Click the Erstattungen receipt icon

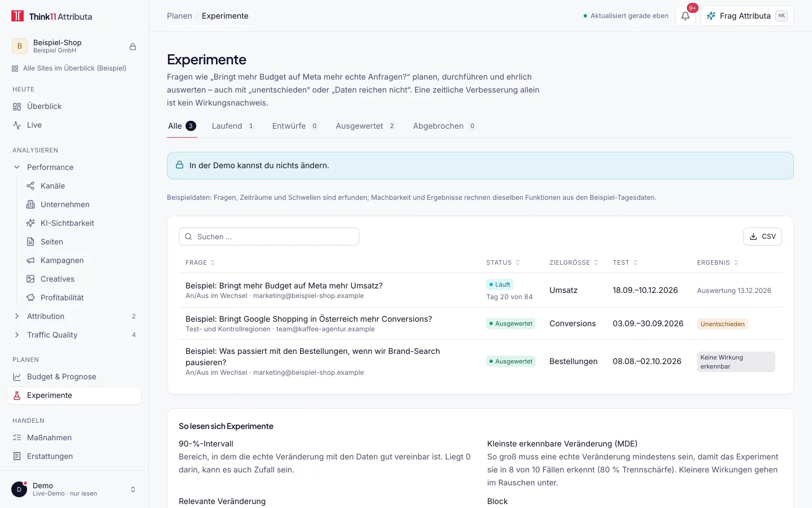17,456
